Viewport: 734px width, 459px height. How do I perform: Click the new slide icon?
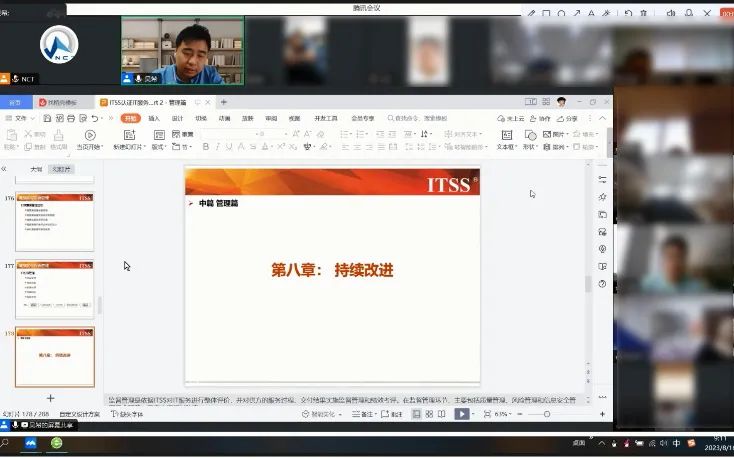(x=129, y=135)
